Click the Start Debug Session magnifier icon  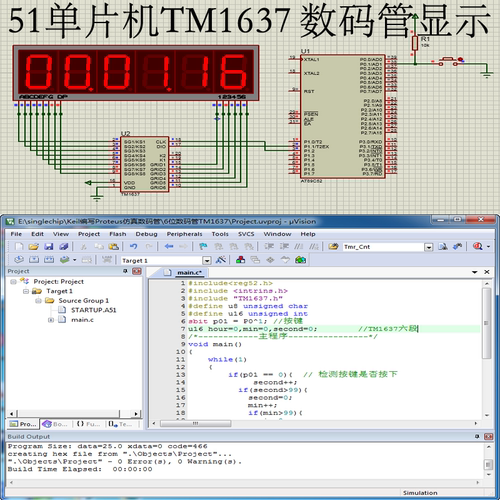tap(478, 246)
